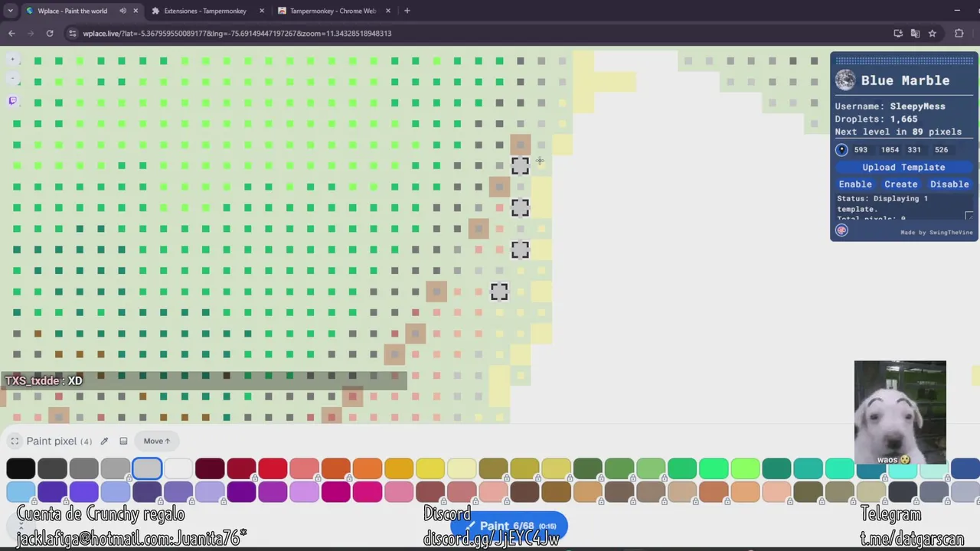980x551 pixels.
Task: Click the Username: SleepyMess text
Action: point(890,106)
